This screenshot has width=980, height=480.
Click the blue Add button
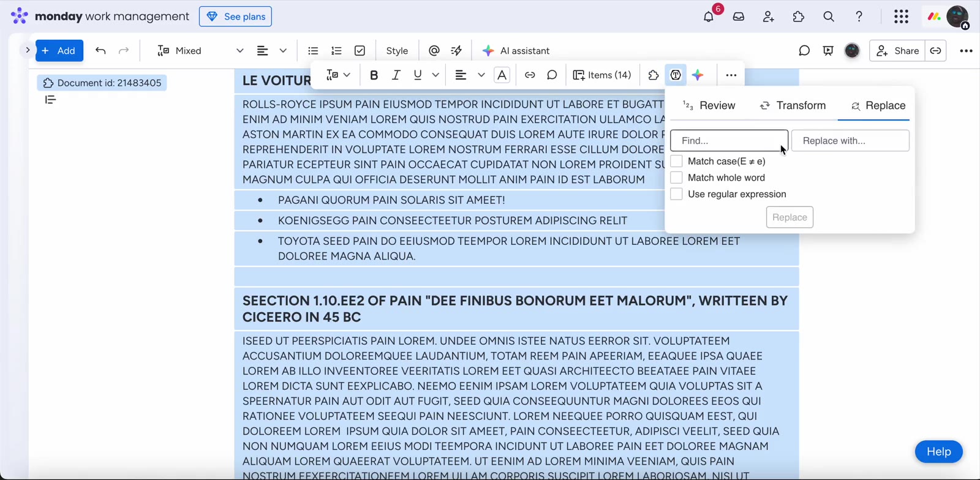(59, 51)
